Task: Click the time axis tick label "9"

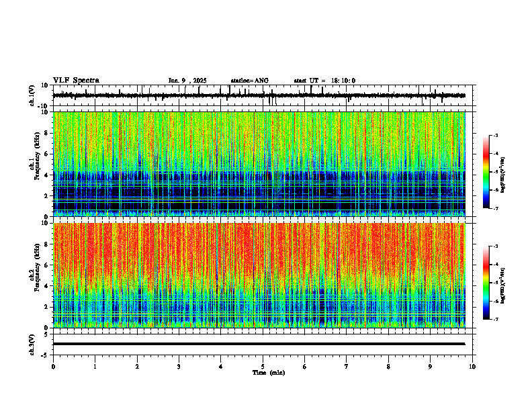Action: coord(430,367)
